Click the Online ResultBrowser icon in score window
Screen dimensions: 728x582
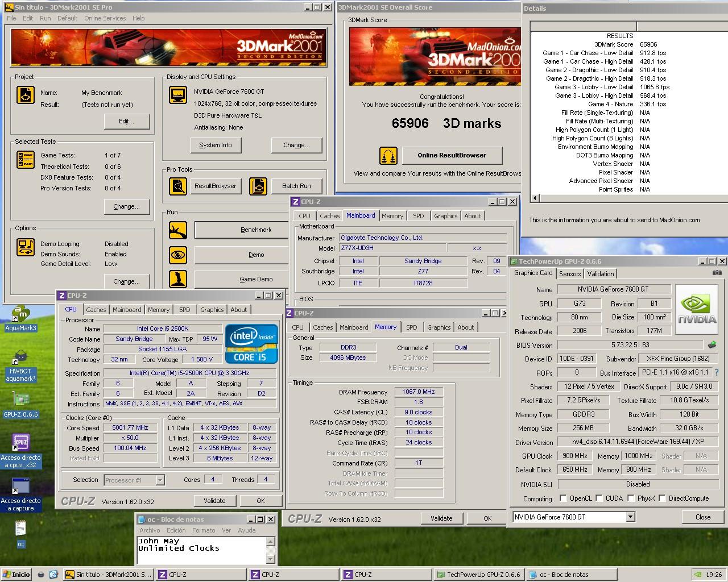tap(388, 155)
